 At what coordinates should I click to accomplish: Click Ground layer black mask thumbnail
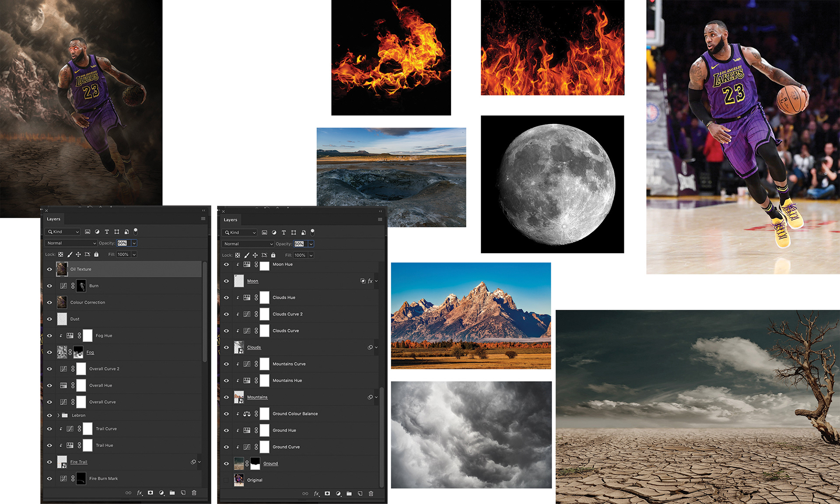click(x=255, y=463)
